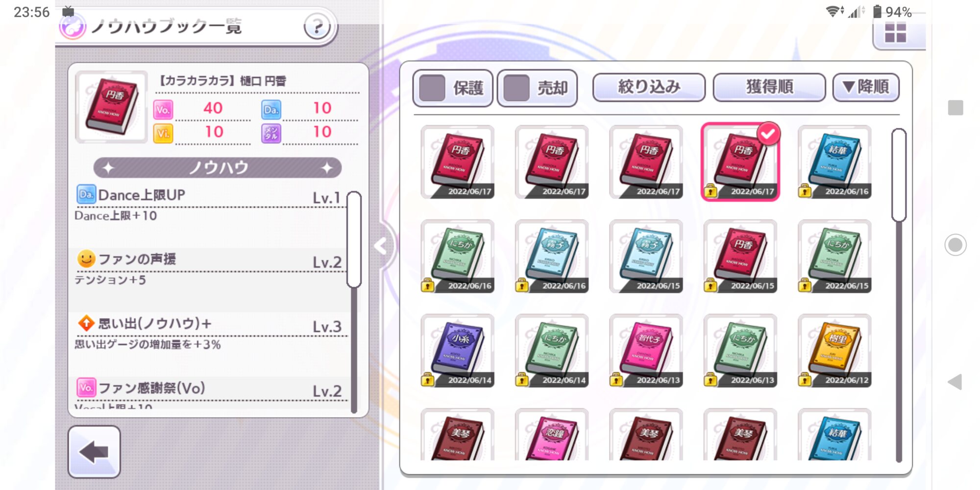Image resolution: width=980 pixels, height=490 pixels.
Task: Collapse the detail panel with left arrow
Action: [381, 246]
